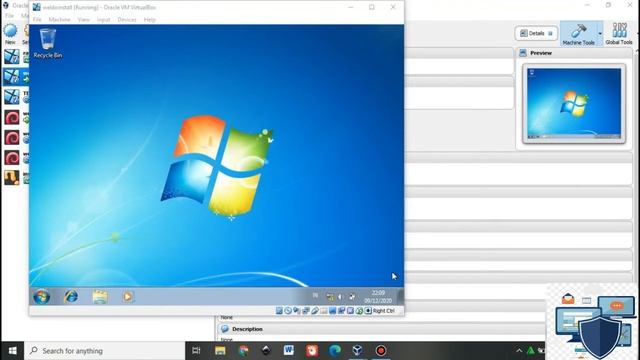
Task: Open the File menu of the VM window
Action: click(37, 20)
